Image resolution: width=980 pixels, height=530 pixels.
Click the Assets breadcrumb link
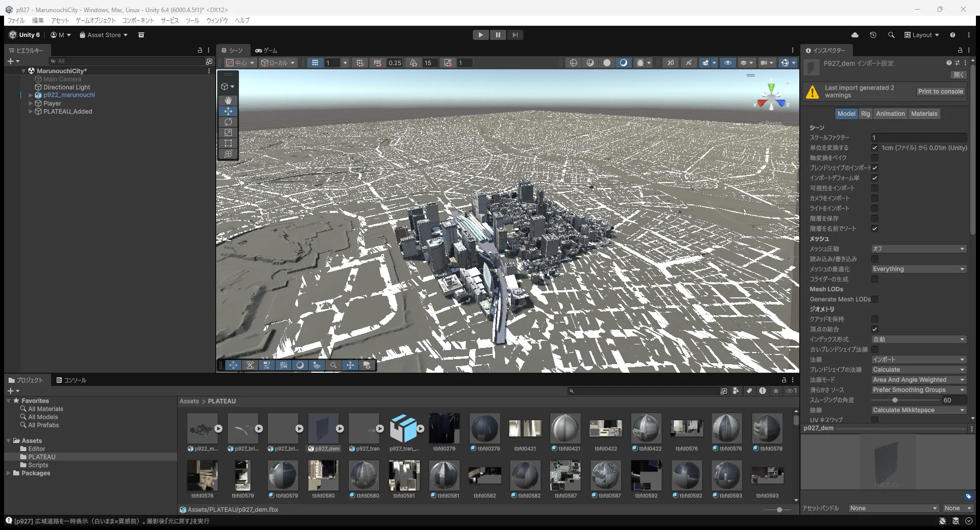pyautogui.click(x=189, y=402)
